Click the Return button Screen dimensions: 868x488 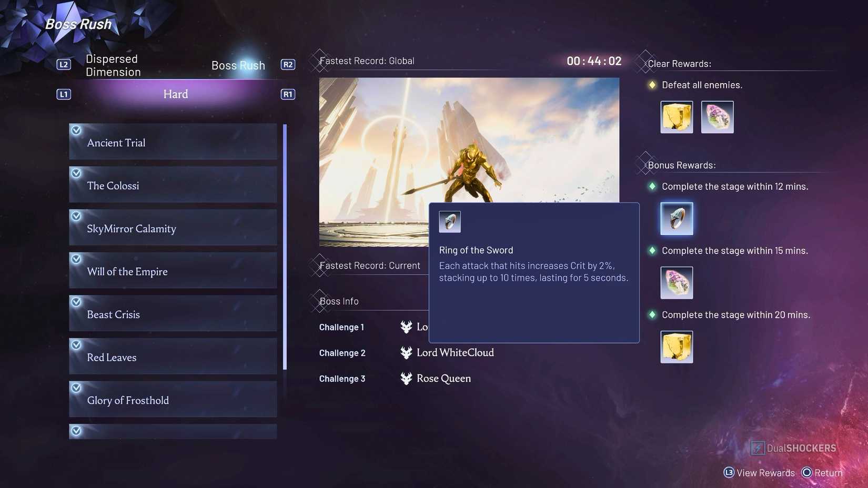click(822, 473)
